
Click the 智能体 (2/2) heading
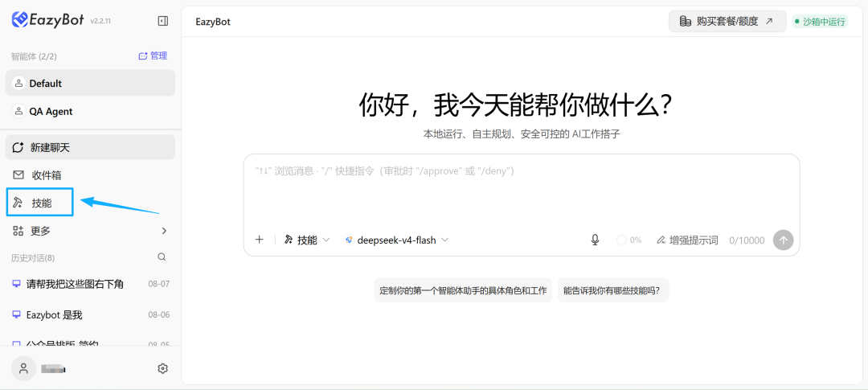pyautogui.click(x=34, y=56)
